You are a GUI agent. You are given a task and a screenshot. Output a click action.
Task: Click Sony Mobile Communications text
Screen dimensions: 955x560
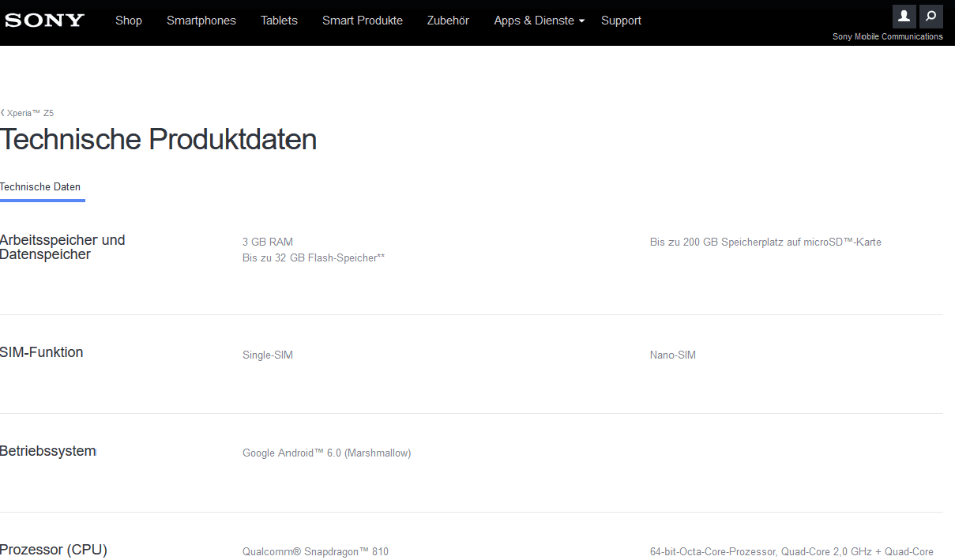888,36
